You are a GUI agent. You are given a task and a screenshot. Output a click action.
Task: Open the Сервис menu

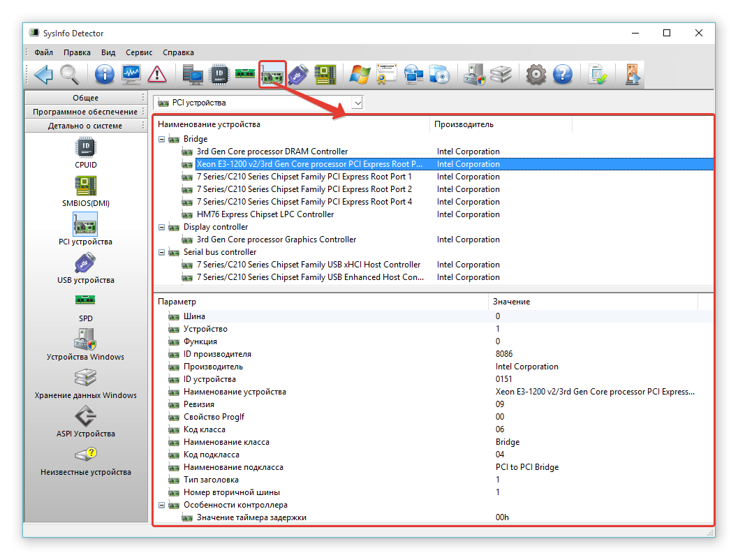click(x=139, y=52)
